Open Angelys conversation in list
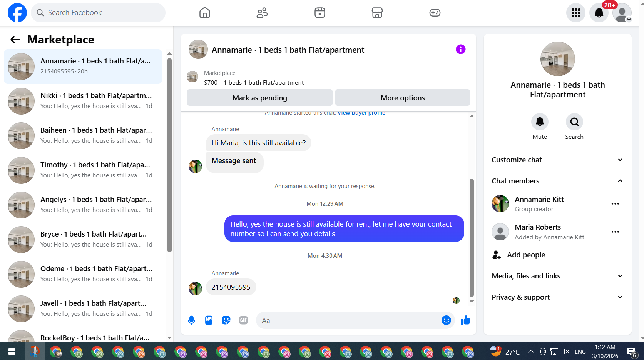 pos(83,205)
